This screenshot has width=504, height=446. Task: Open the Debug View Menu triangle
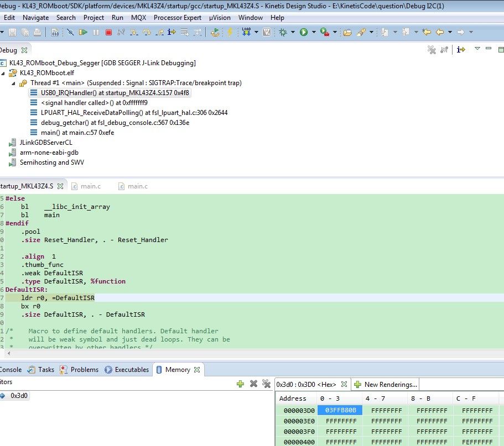477,49
